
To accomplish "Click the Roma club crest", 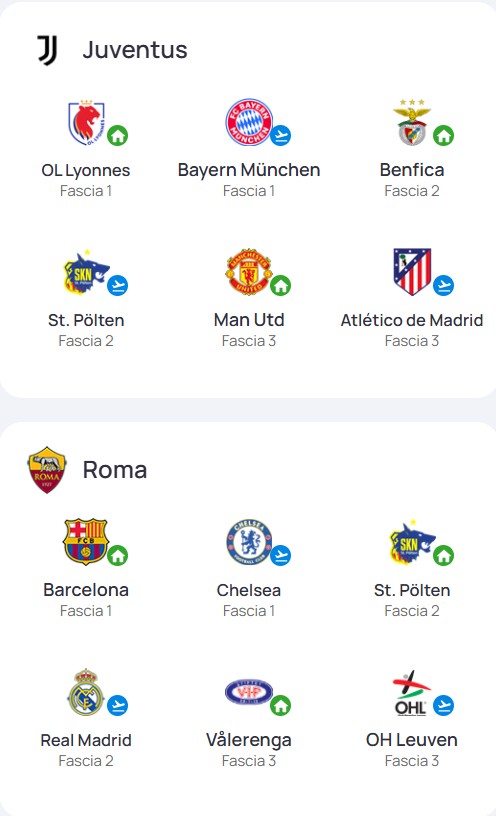I will [47, 470].
